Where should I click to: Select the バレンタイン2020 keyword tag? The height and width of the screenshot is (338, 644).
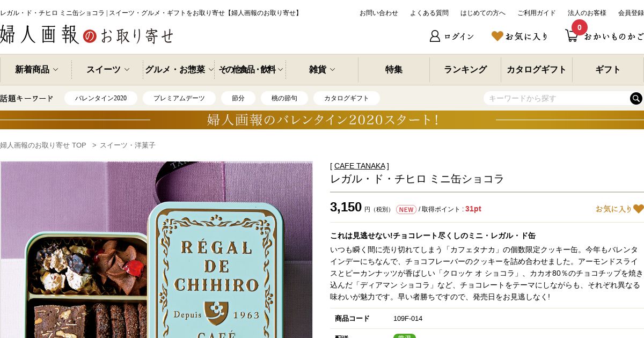(101, 98)
